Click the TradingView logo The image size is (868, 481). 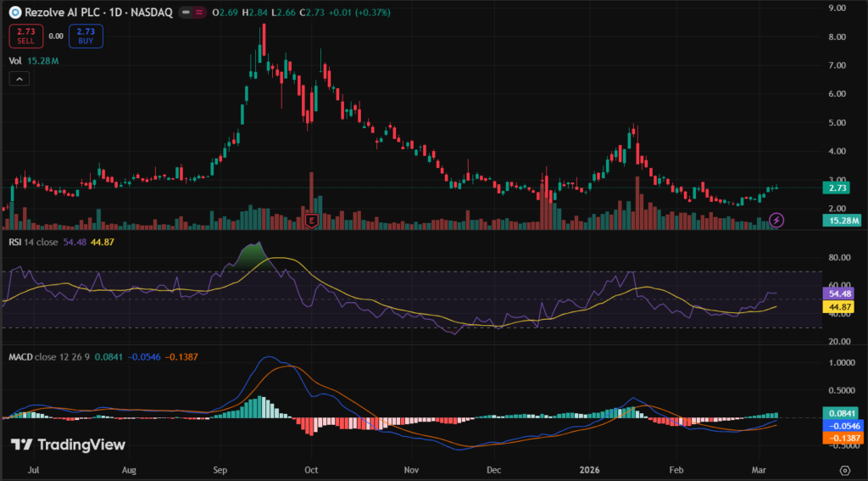pyautogui.click(x=68, y=445)
